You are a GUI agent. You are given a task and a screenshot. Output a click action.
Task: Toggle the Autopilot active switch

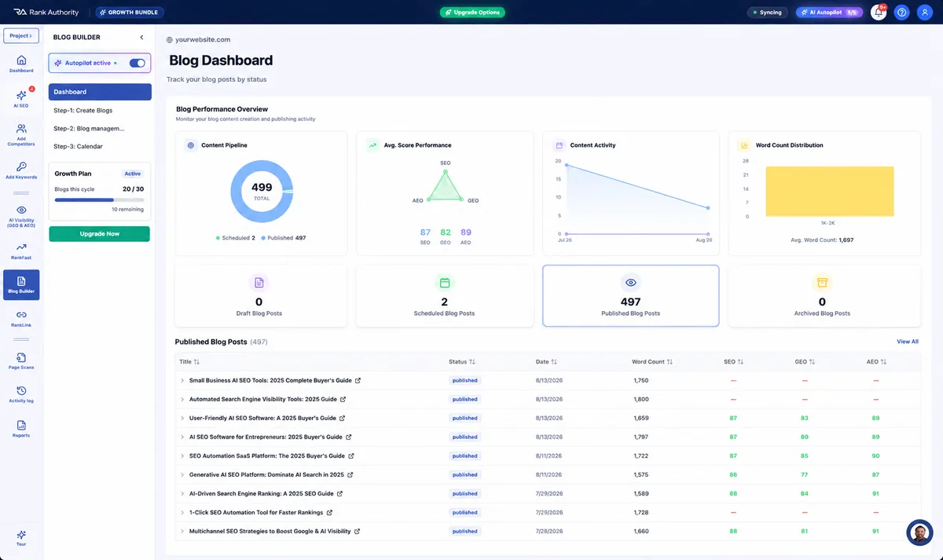pos(137,63)
